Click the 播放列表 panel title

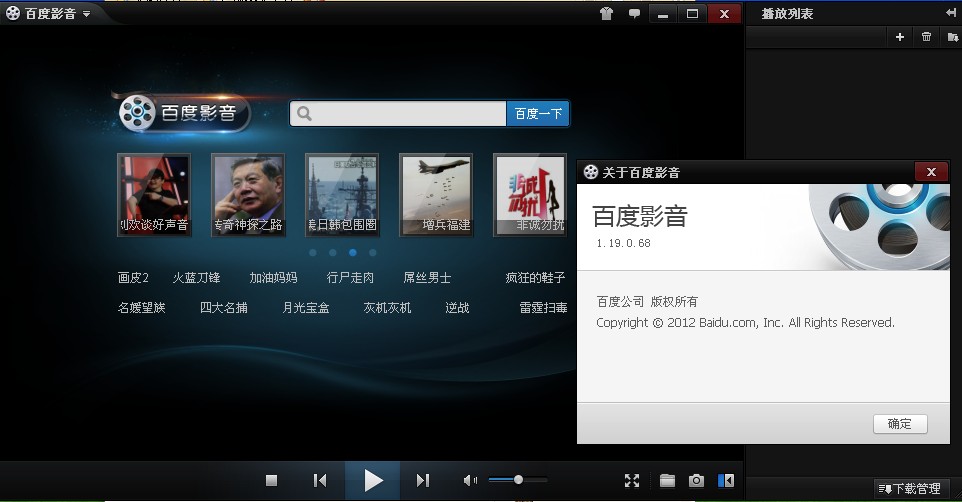787,14
